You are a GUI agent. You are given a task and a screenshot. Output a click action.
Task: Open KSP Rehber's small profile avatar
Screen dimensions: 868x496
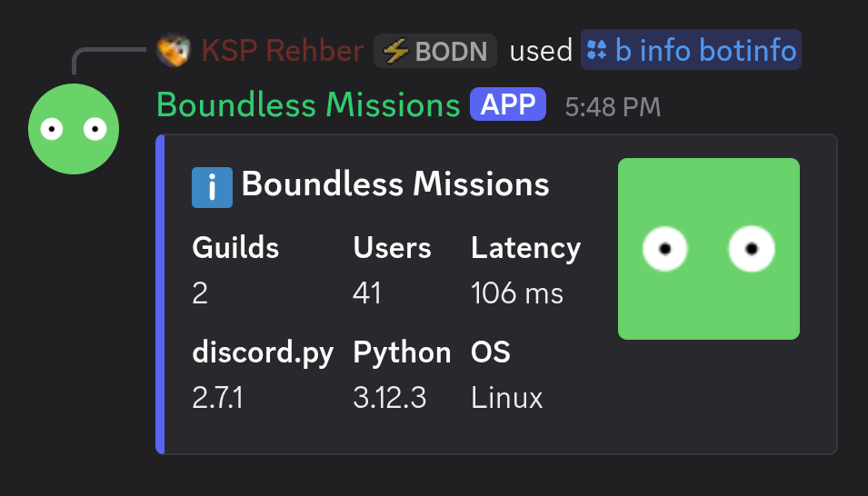174,50
